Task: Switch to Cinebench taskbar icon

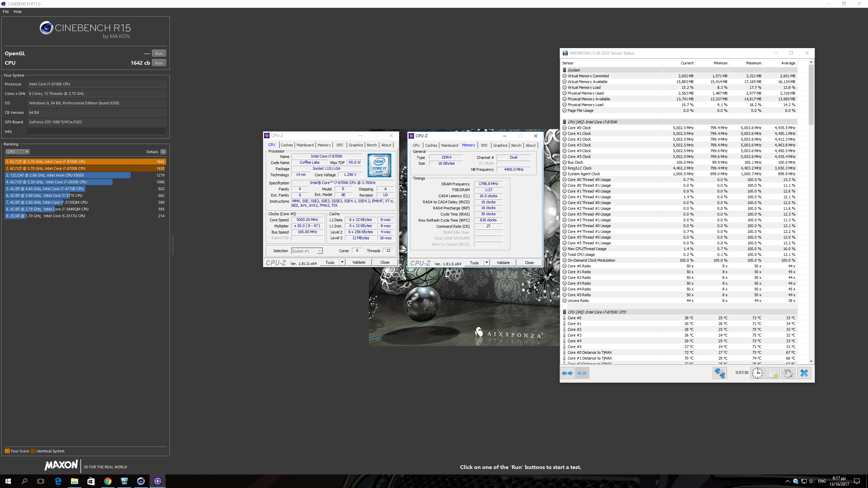Action: [x=141, y=481]
